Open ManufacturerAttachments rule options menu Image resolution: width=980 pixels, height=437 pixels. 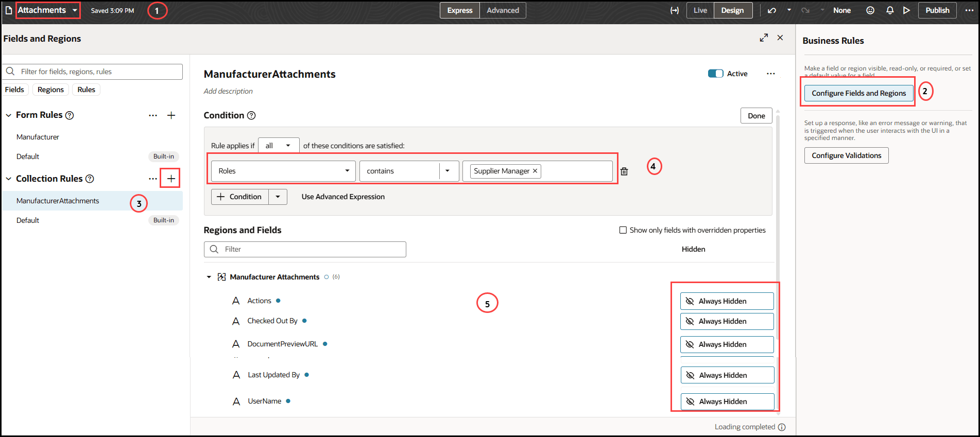pos(770,74)
